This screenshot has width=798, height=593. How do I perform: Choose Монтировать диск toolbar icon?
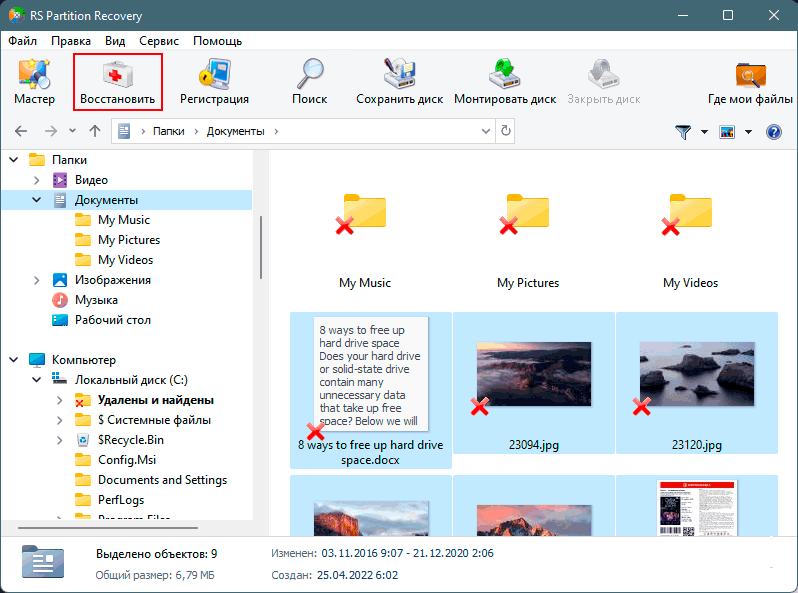pyautogui.click(x=505, y=81)
